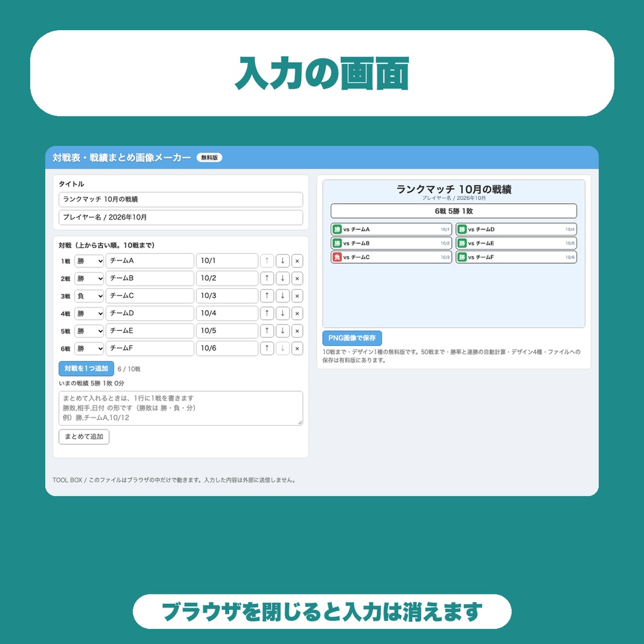Edit date field 10/5
Viewport: 644px width, 644px height.
(x=227, y=331)
